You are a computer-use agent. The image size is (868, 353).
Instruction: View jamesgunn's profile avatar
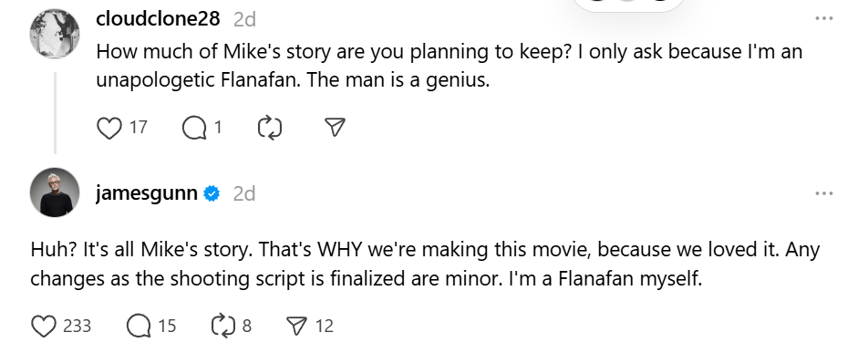coord(55,192)
